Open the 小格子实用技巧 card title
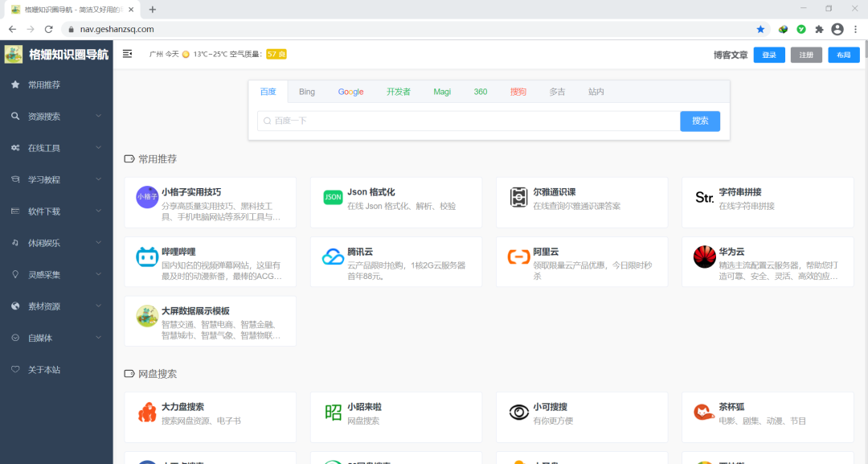 coord(191,191)
